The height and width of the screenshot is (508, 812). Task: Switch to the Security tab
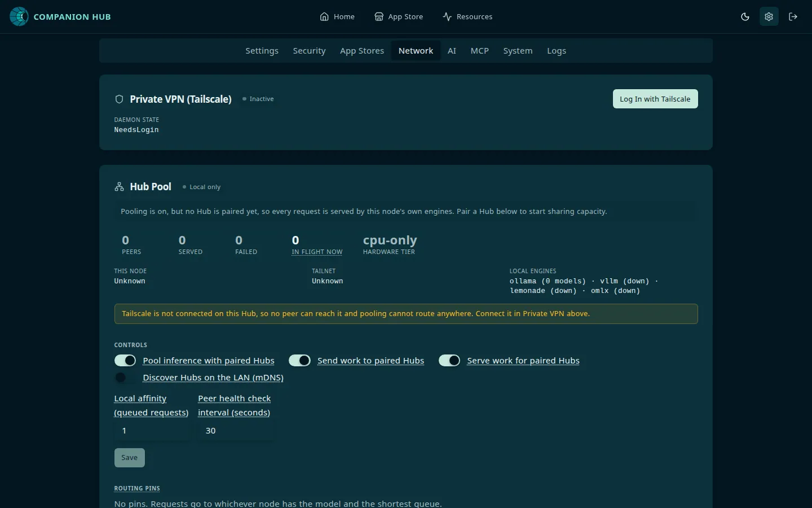309,51
